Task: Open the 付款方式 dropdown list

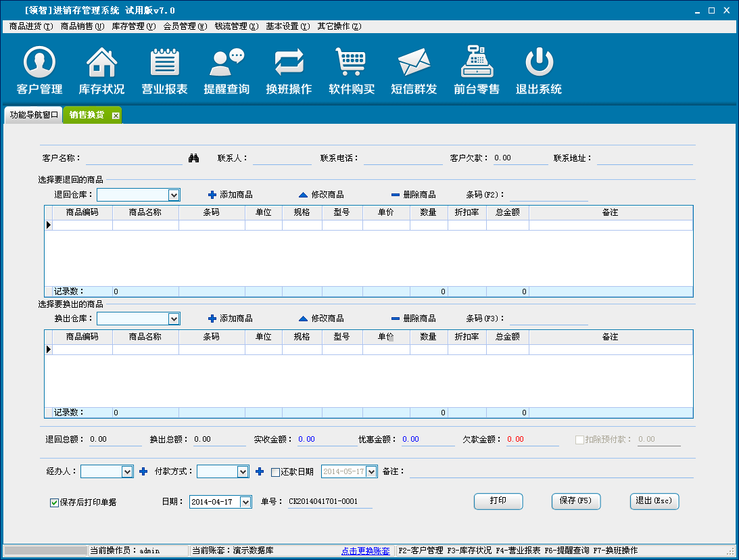Action: tap(243, 472)
